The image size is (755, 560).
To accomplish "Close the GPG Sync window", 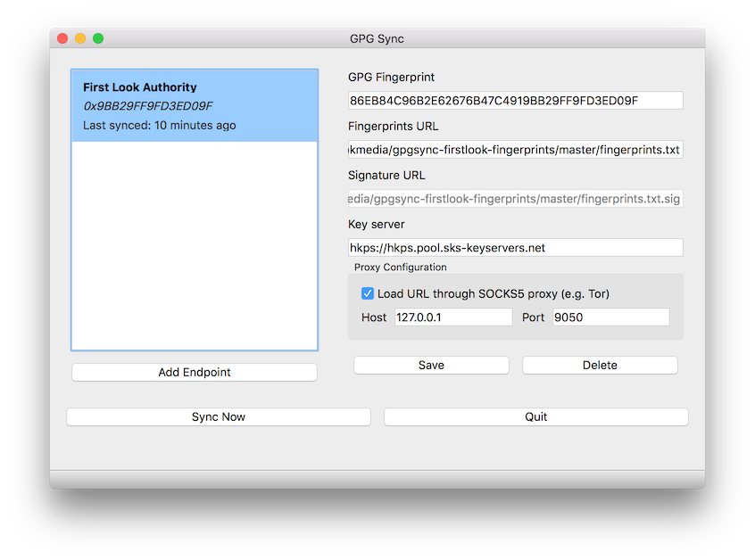I will tap(62, 38).
